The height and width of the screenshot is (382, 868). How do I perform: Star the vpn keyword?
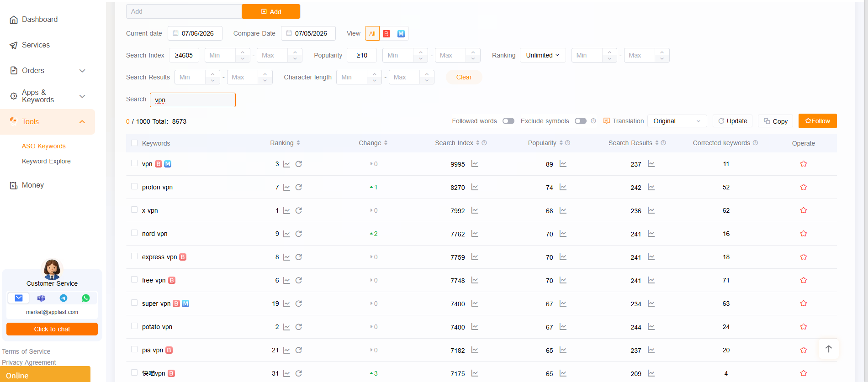point(804,164)
